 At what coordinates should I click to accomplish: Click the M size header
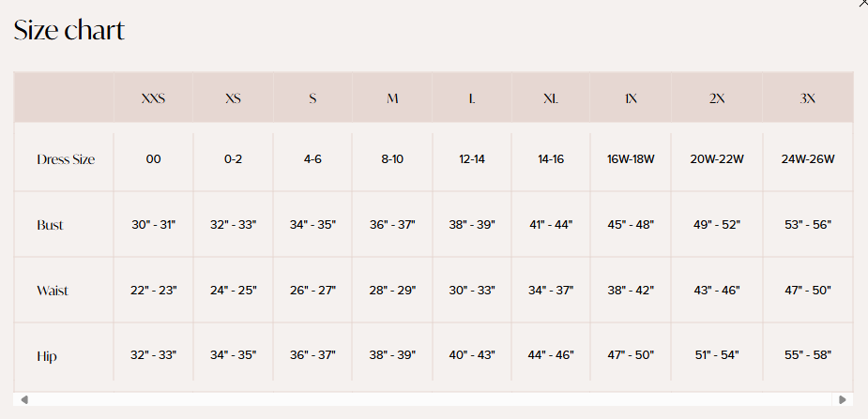tap(392, 98)
